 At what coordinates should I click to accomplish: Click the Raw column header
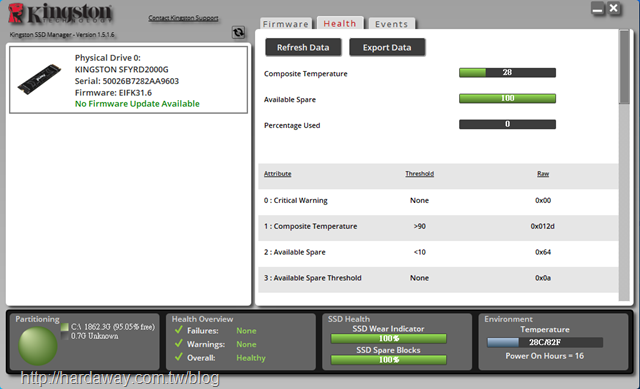[543, 173]
